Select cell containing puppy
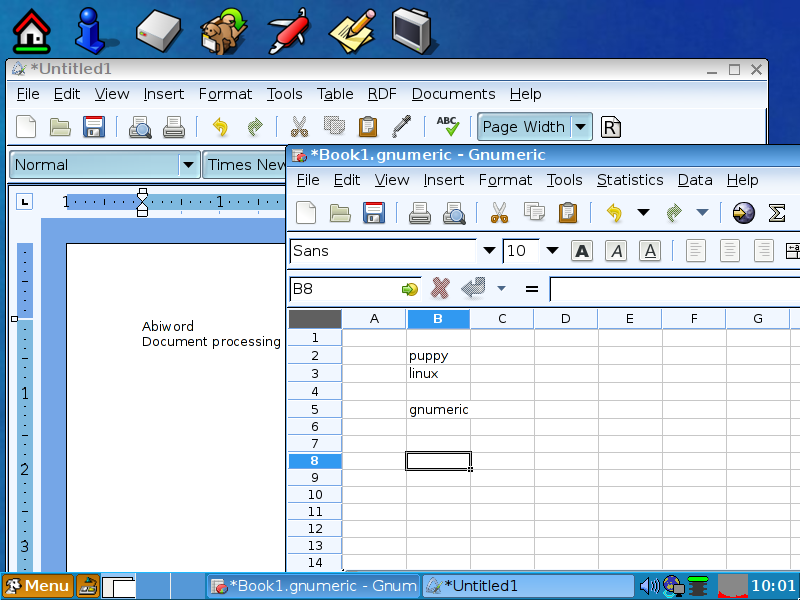800x600 pixels. [438, 356]
